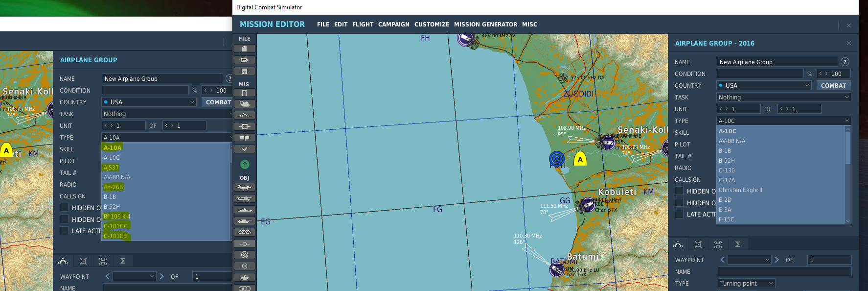Click the green fly mission arrow
The height and width of the screenshot is (291, 868).
(245, 165)
